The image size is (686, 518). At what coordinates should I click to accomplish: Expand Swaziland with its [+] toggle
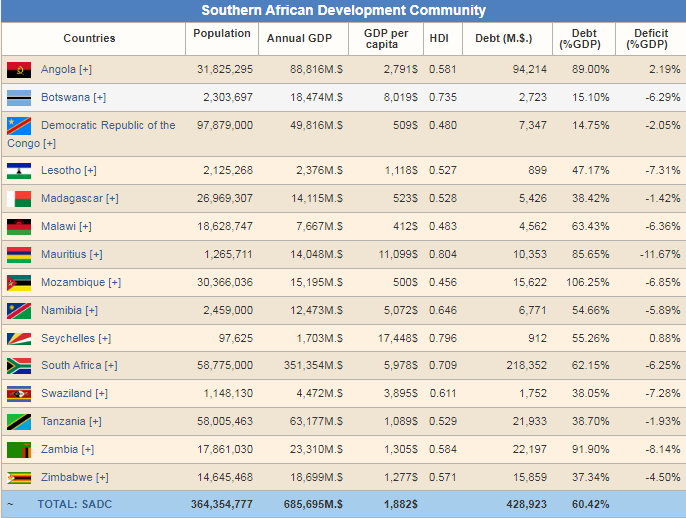102,393
